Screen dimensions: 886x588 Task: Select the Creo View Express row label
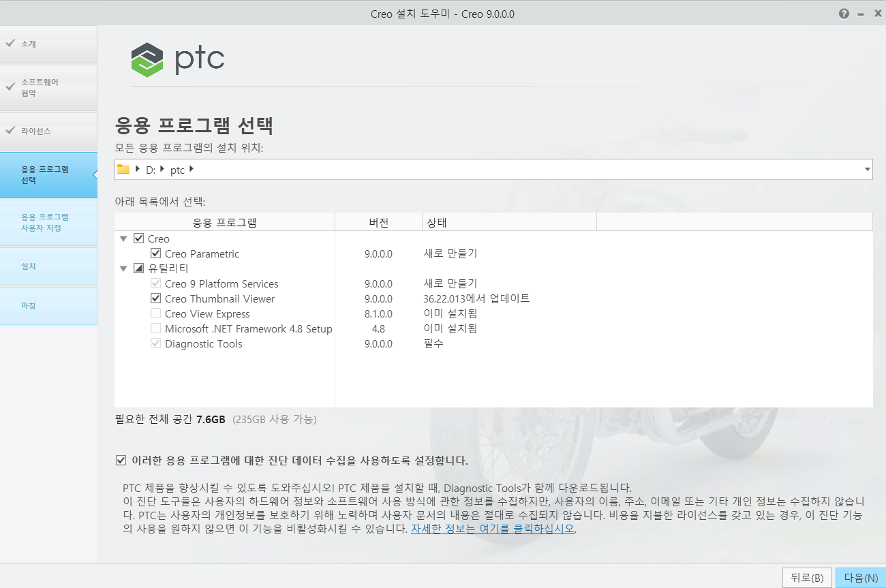pos(207,314)
